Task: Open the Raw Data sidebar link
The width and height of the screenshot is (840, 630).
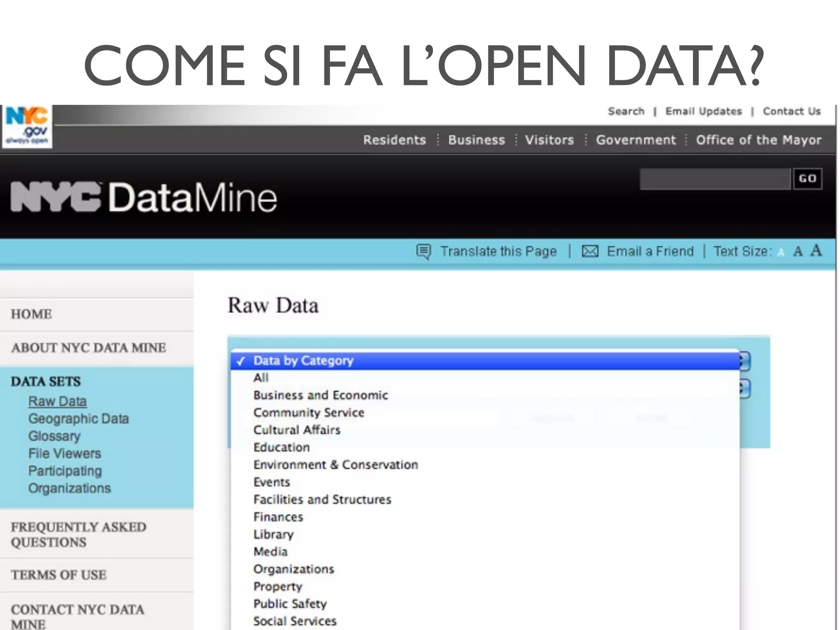Action: click(57, 402)
